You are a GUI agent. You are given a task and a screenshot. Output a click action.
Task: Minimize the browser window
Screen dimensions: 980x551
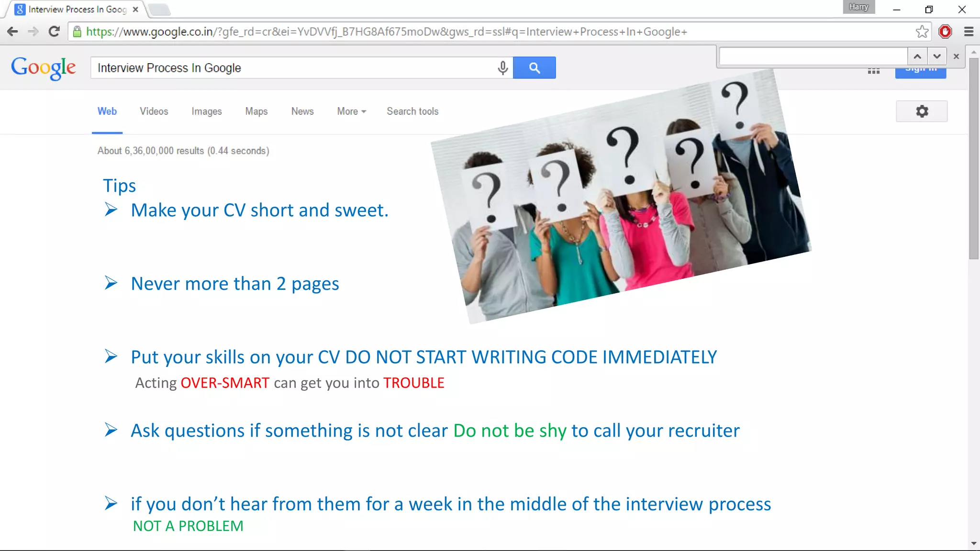click(897, 9)
